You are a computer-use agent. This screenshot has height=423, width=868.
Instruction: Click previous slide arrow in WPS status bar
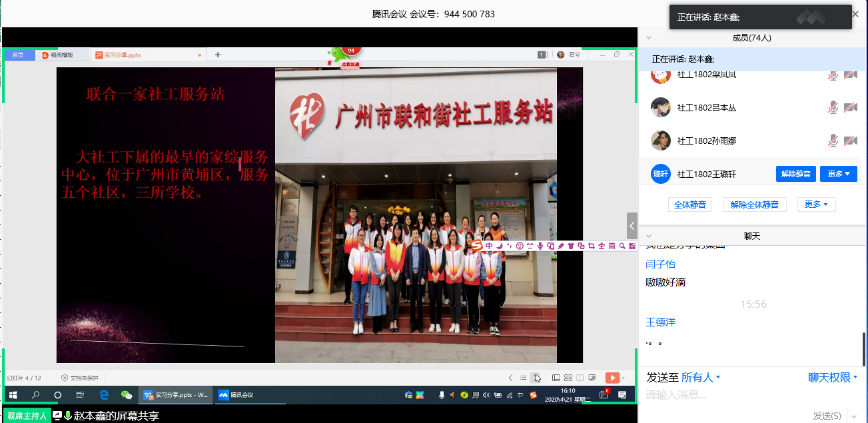click(511, 378)
